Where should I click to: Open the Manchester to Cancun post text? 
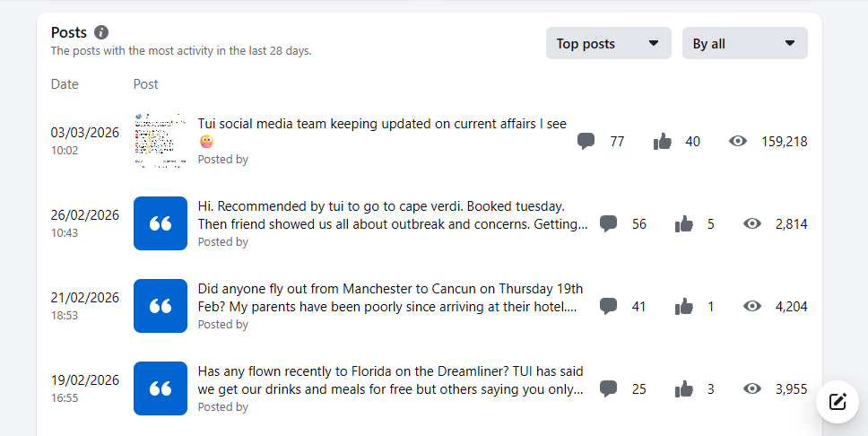tap(390, 298)
